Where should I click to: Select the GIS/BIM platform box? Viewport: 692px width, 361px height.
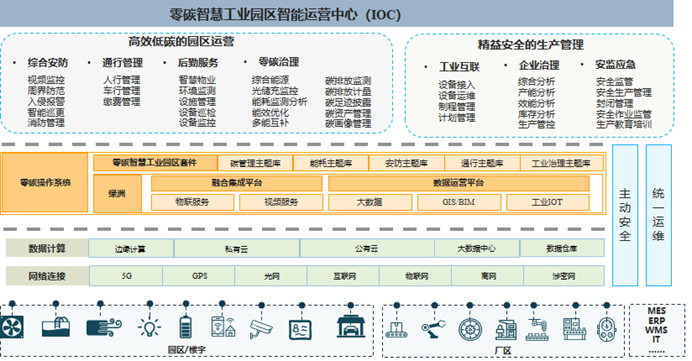pos(459,202)
